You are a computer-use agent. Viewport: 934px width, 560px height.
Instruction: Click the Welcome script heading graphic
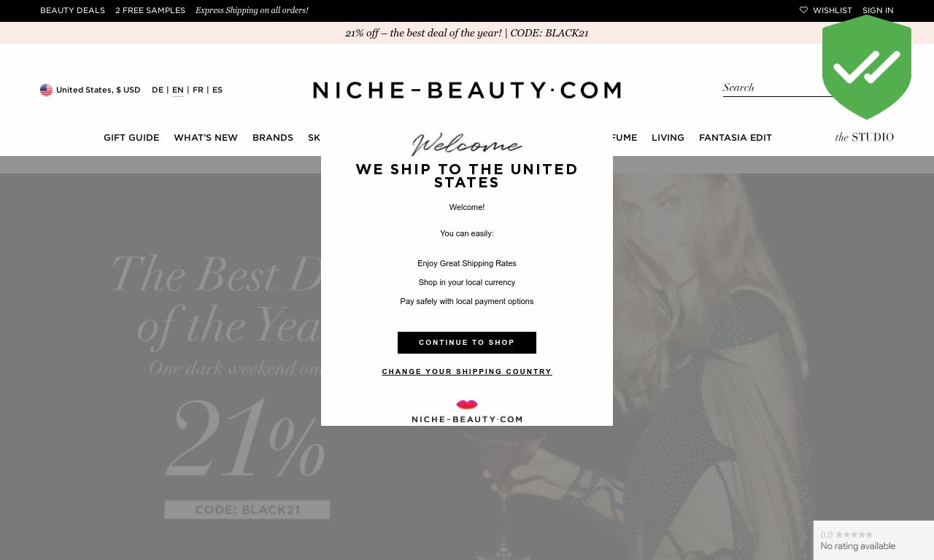pyautogui.click(x=467, y=144)
